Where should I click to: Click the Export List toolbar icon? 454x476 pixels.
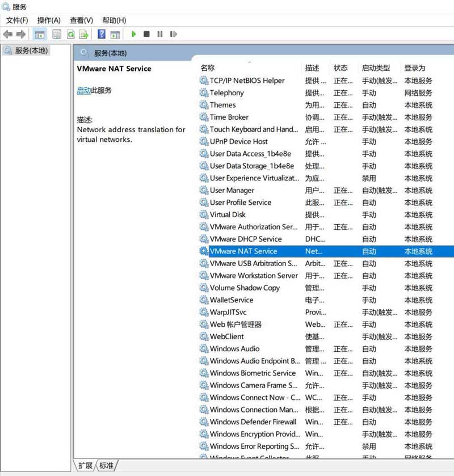84,34
